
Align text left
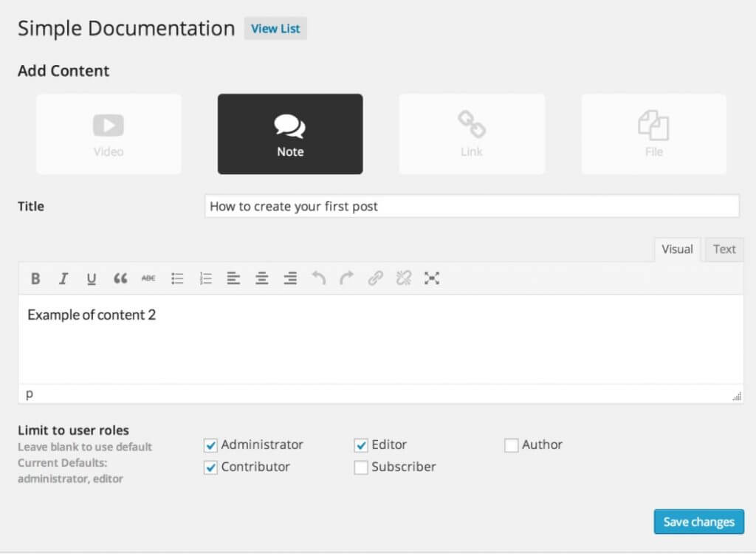[x=233, y=278]
